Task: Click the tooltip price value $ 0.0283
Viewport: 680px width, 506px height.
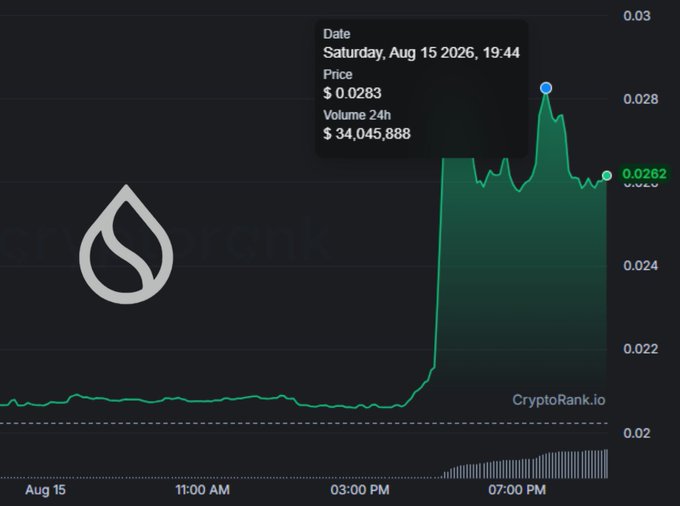Action: point(352,93)
